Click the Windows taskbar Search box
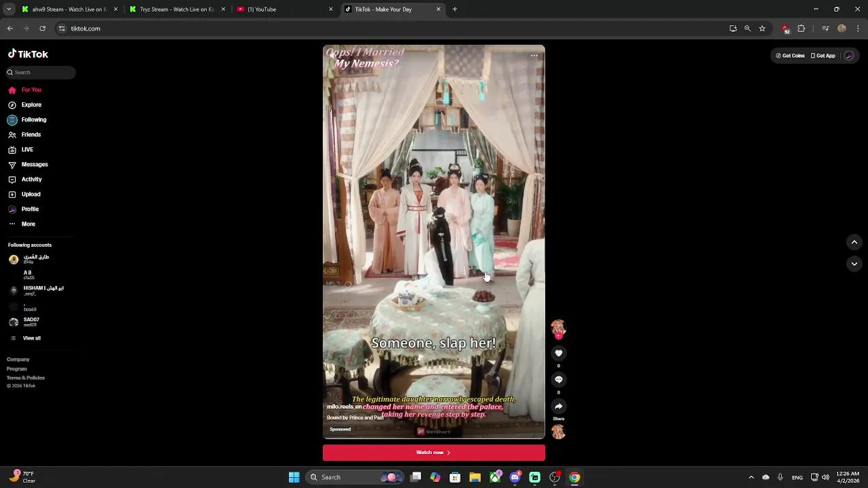 click(x=356, y=477)
